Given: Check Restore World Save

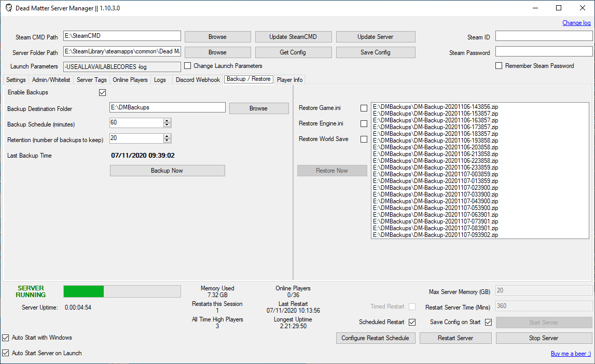Looking at the screenshot, I should coord(364,139).
